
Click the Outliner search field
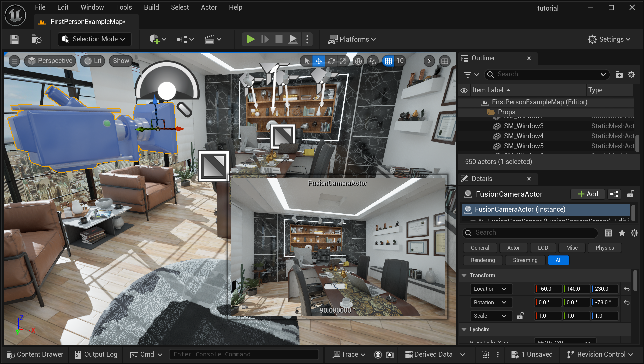tap(547, 74)
